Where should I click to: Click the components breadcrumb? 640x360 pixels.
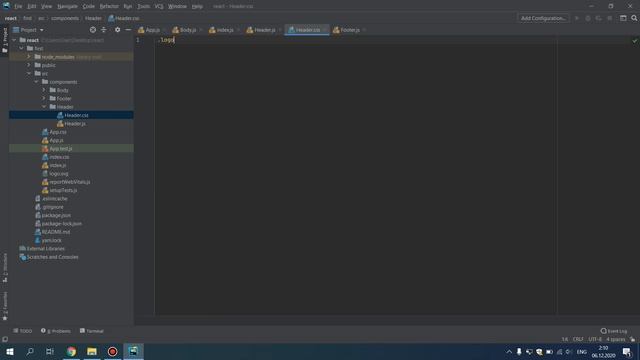click(x=65, y=18)
